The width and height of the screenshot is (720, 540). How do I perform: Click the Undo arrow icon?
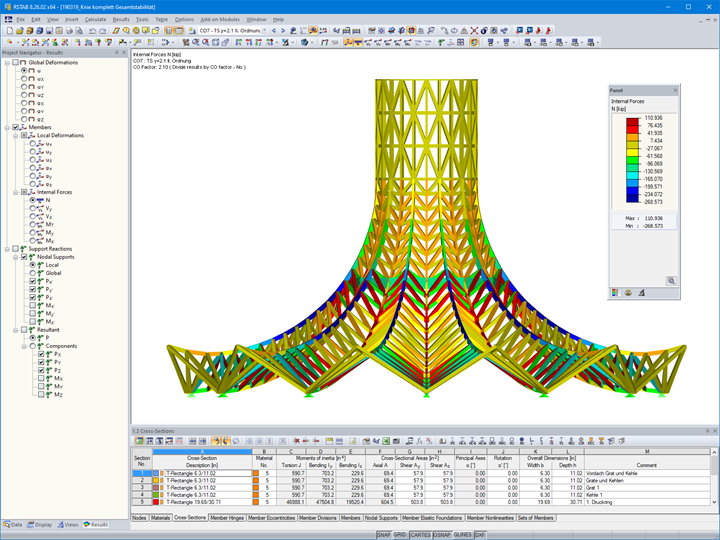(x=92, y=31)
